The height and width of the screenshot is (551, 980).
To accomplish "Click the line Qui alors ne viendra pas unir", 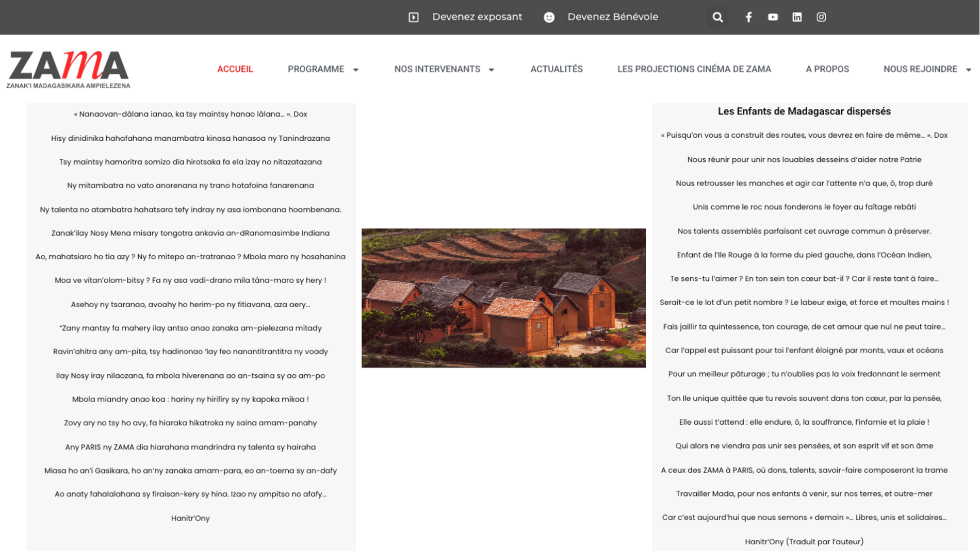I will 804,446.
